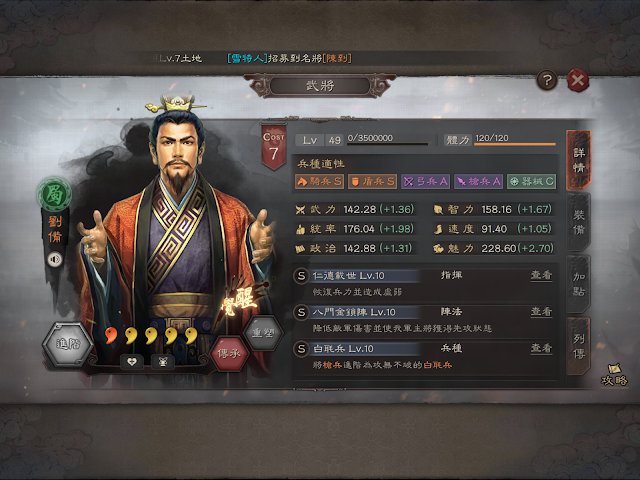Open the 攻略 strategy guide icon
This screenshot has height=480, width=640.
tap(614, 375)
